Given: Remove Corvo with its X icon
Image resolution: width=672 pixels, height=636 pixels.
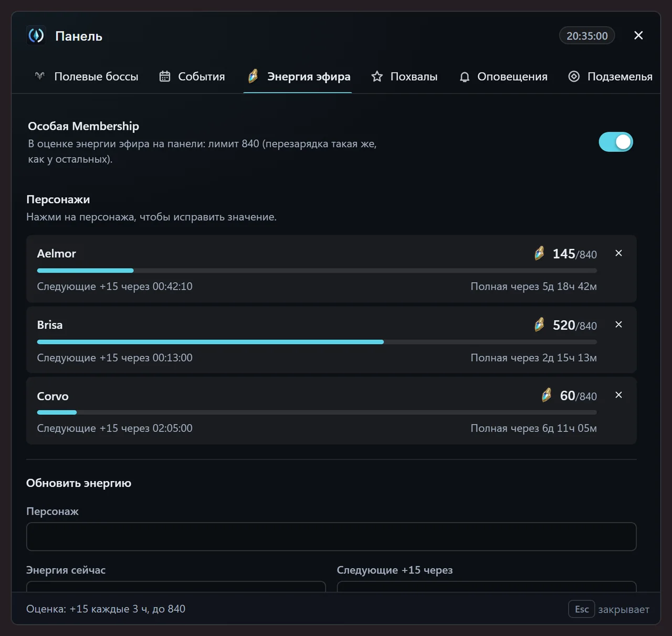Looking at the screenshot, I should pos(618,395).
